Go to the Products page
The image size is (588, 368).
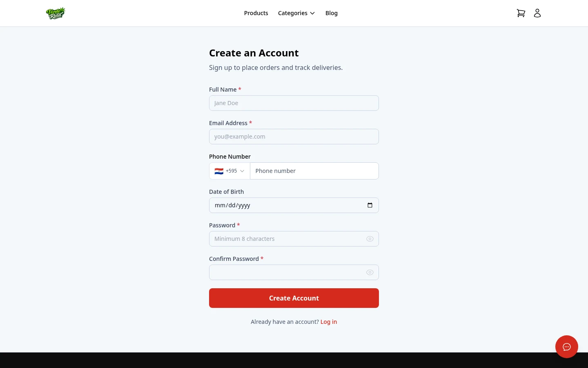pos(256,13)
